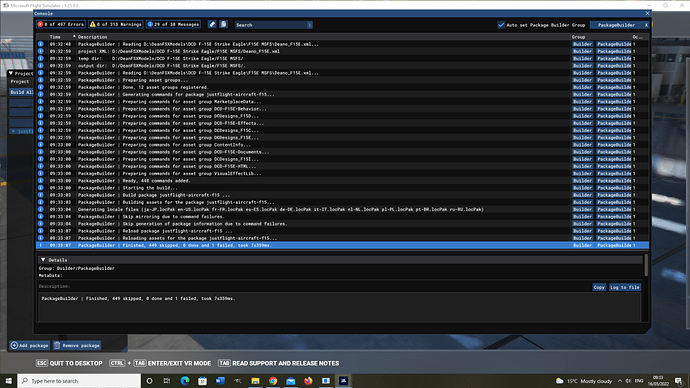
Task: Open Firefox from the taskbar
Action: (308, 381)
